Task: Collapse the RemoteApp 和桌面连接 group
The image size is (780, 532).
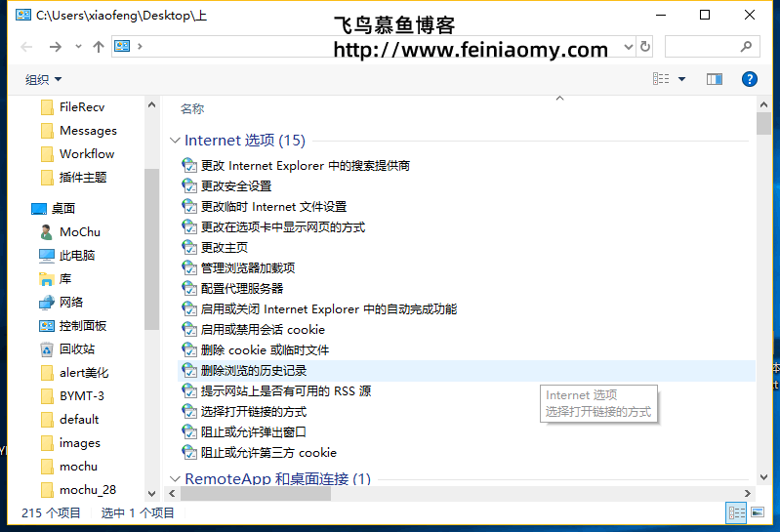Action: (175, 478)
